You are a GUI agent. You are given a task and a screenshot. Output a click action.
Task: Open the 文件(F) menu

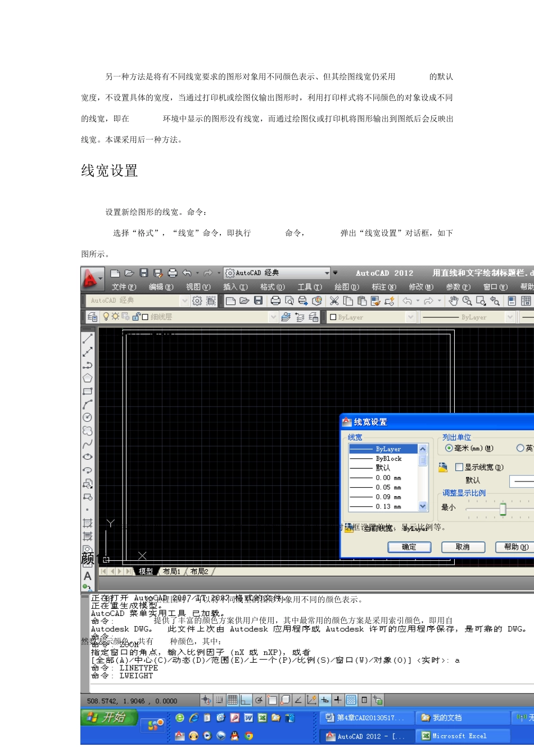tap(124, 287)
